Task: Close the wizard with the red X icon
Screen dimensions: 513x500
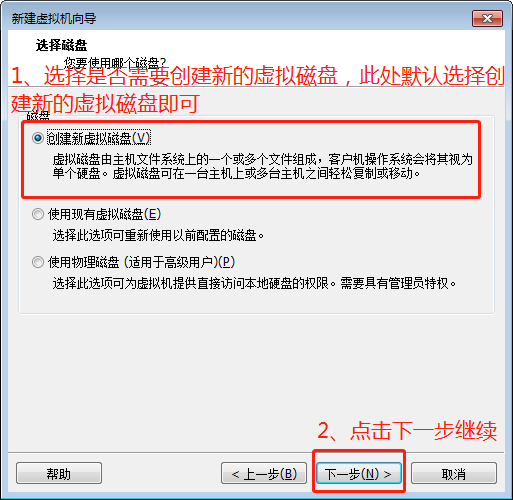Action: point(487,18)
